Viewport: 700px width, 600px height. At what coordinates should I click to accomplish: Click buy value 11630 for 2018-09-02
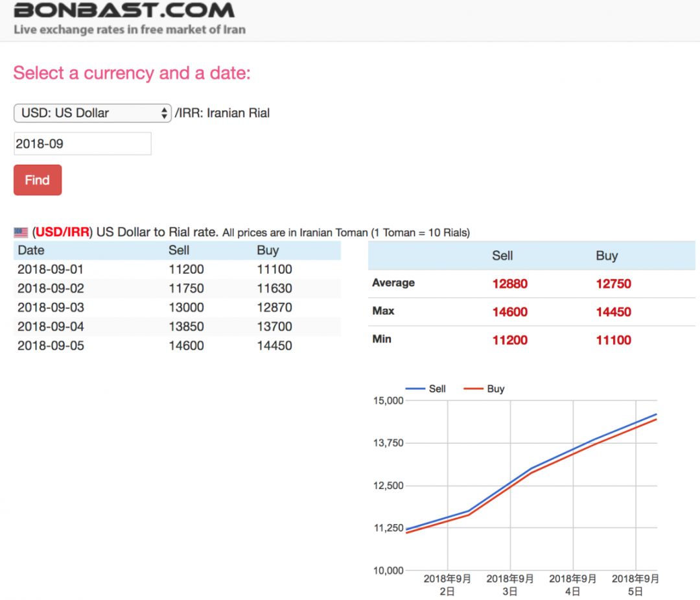tap(275, 289)
